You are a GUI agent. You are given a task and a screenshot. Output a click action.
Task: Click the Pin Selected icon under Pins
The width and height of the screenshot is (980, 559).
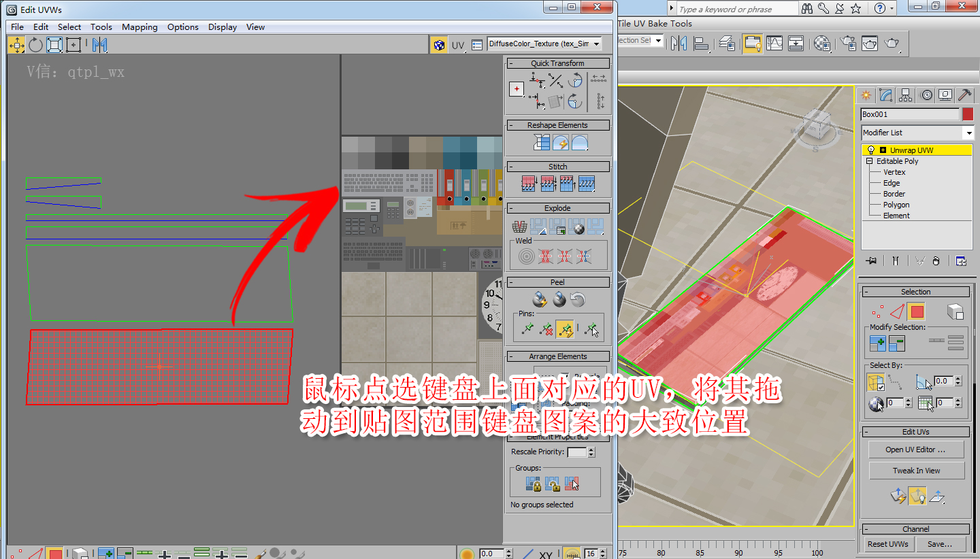pos(528,328)
